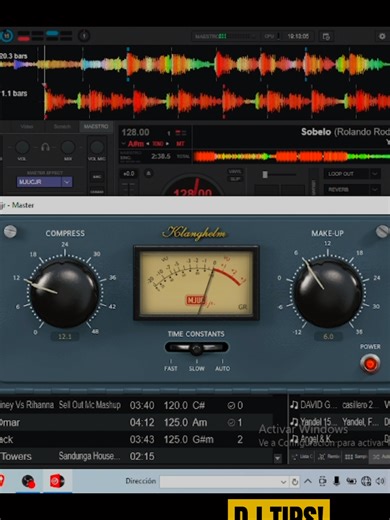Click the LOOP OUT effect button
Image resolution: width=390 pixels, height=520 pixels.
[347, 174]
